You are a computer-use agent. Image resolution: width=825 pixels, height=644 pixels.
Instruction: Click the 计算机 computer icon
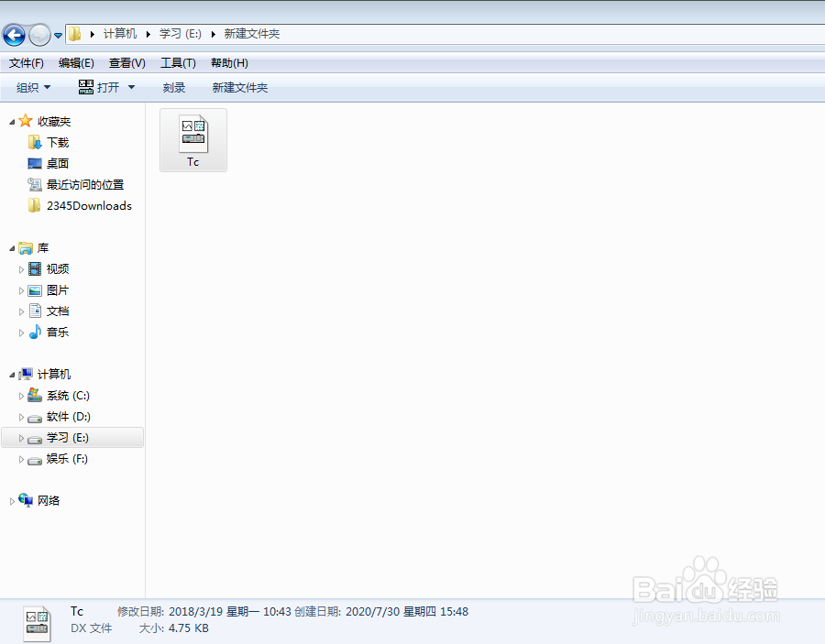coord(26,374)
